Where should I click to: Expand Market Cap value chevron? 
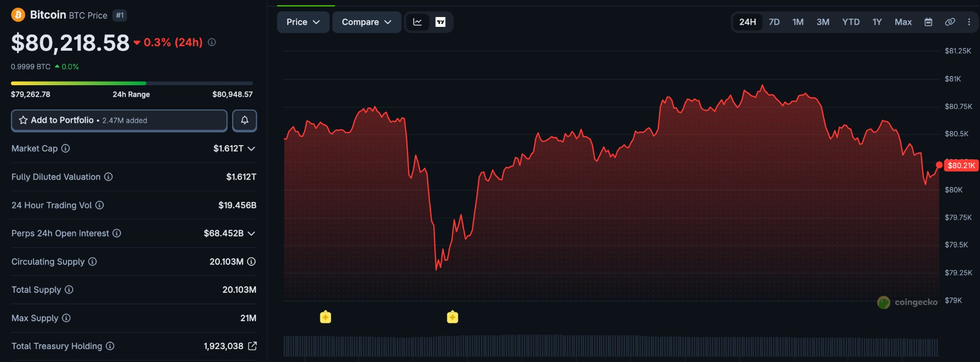252,149
